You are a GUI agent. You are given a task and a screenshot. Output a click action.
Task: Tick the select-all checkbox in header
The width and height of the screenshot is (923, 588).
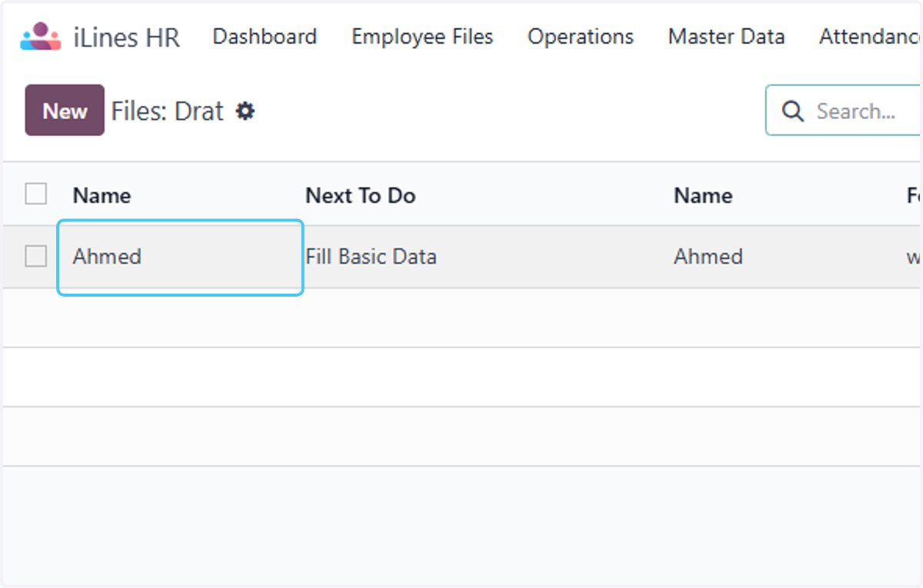[36, 194]
